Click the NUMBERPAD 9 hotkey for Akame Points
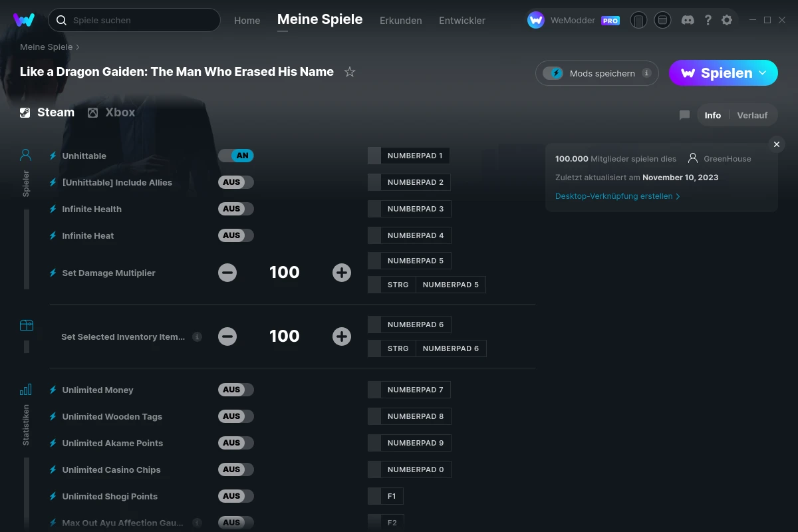Screen dimensions: 798x532 tap(410, 443)
